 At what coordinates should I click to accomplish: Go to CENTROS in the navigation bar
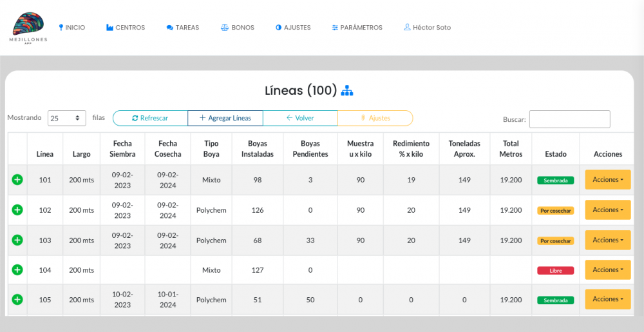pos(126,28)
